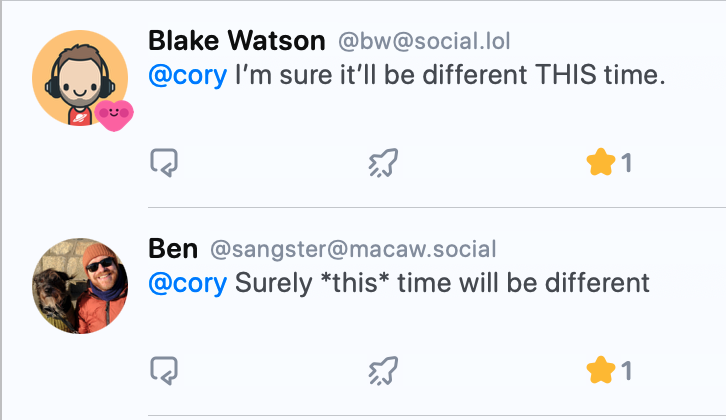Toggle the favorite star on Blake Watson's post
The height and width of the screenshot is (420, 726).
click(x=601, y=162)
